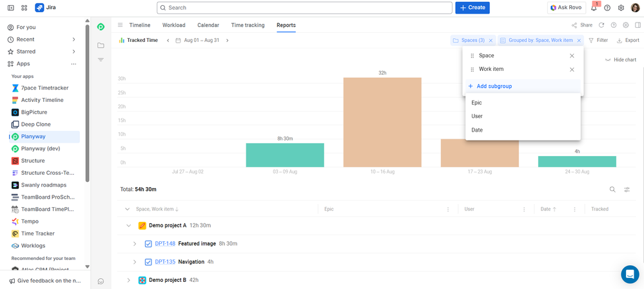This screenshot has width=644, height=289.
Task: Choose Date subgroup option
Action: (x=523, y=130)
